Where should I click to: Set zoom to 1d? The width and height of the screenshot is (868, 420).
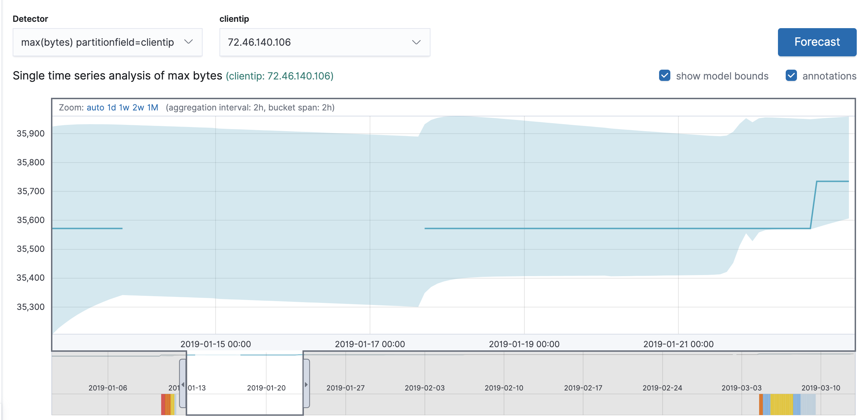point(111,108)
